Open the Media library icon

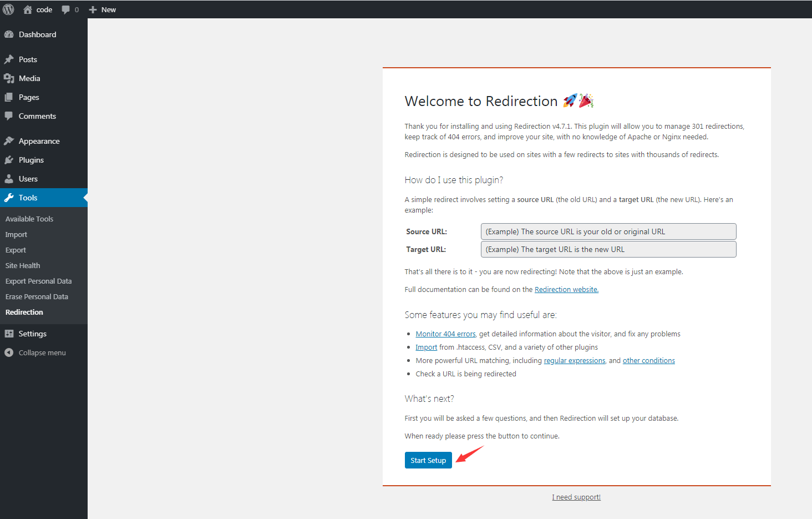coord(9,78)
